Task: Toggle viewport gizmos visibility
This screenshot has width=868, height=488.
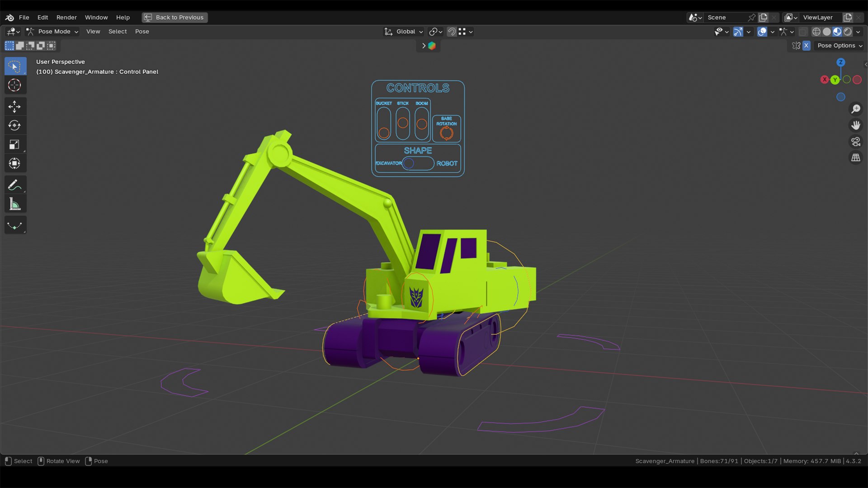Action: click(738, 32)
